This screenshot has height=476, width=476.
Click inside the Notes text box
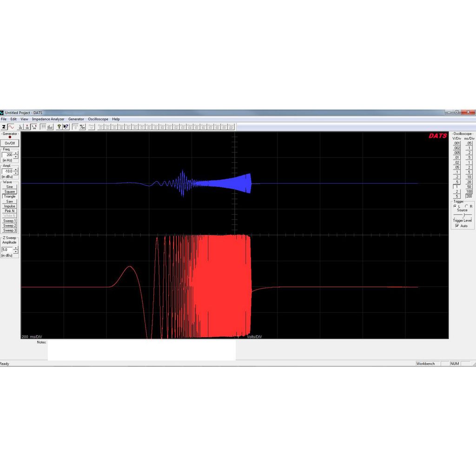[141, 350]
